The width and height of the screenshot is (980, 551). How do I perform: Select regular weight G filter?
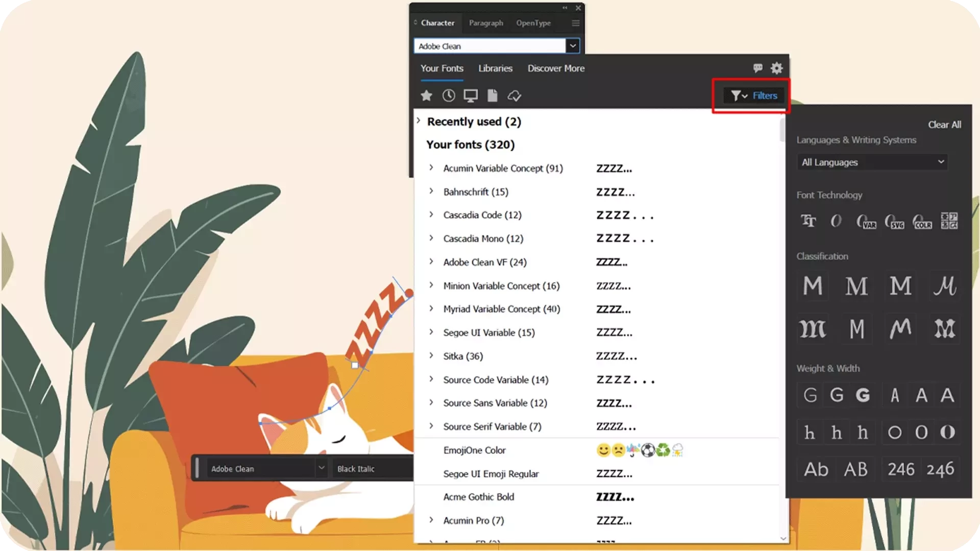837,395
